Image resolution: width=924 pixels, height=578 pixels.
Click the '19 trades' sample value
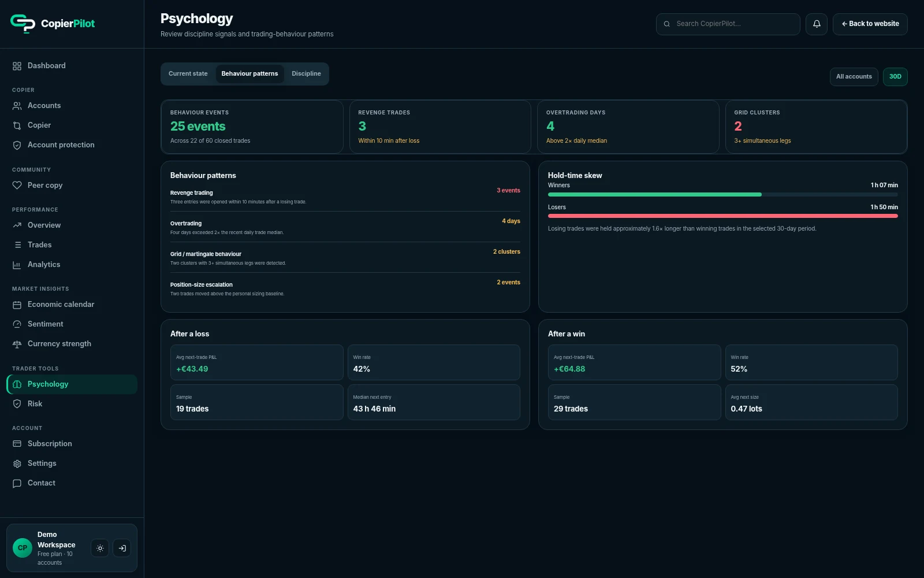click(192, 409)
